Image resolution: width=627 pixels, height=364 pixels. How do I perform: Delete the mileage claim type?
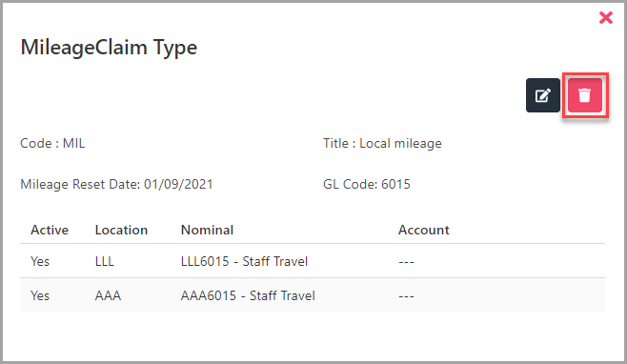click(x=585, y=95)
